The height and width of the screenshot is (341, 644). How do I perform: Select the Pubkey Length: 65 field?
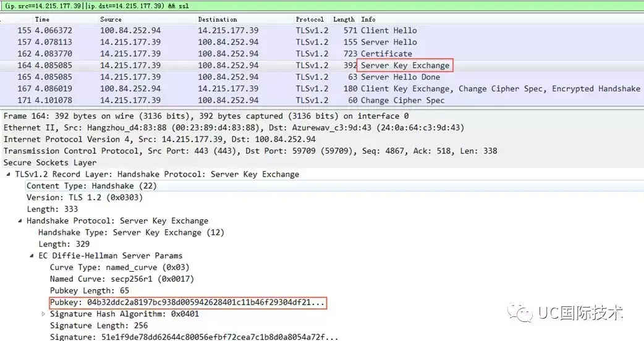tap(90, 290)
